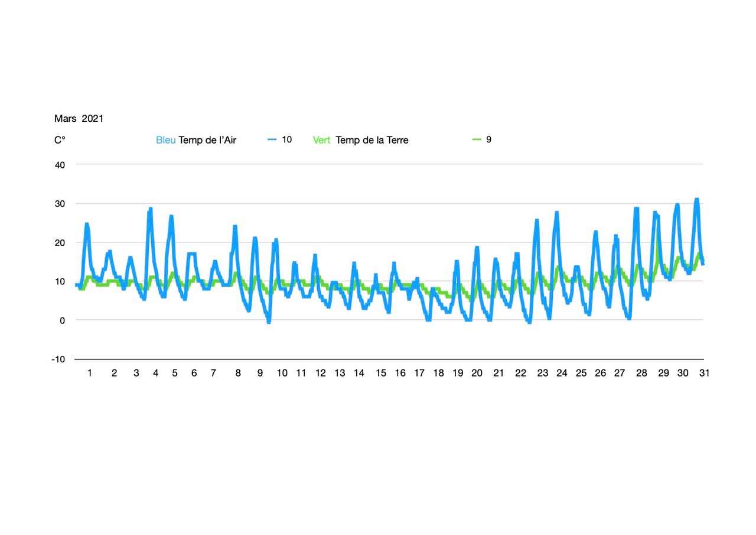
Task: Click the green legend line swatch
Action: tap(477, 140)
